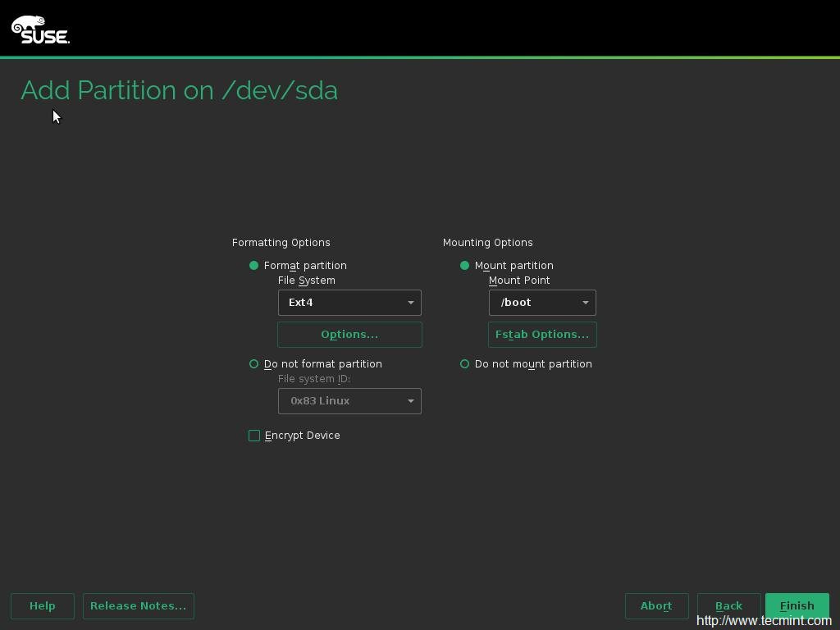840x630 pixels.
Task: Abort the installation
Action: click(x=656, y=606)
